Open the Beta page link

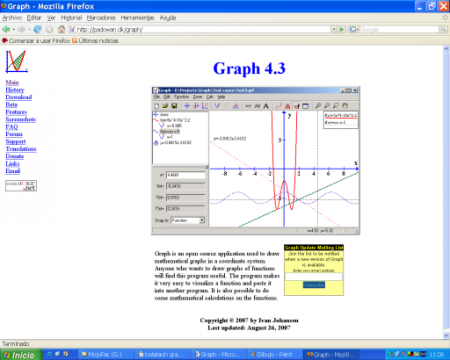point(11,104)
